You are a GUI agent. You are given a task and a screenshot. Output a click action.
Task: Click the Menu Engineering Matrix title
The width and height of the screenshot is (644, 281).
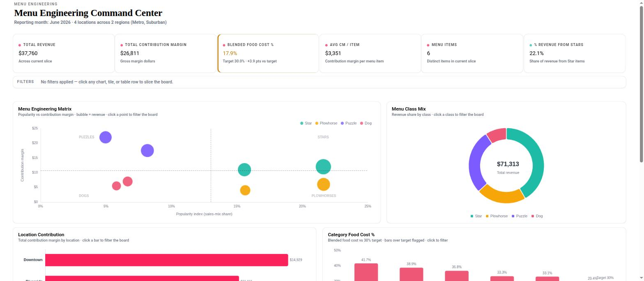45,109
